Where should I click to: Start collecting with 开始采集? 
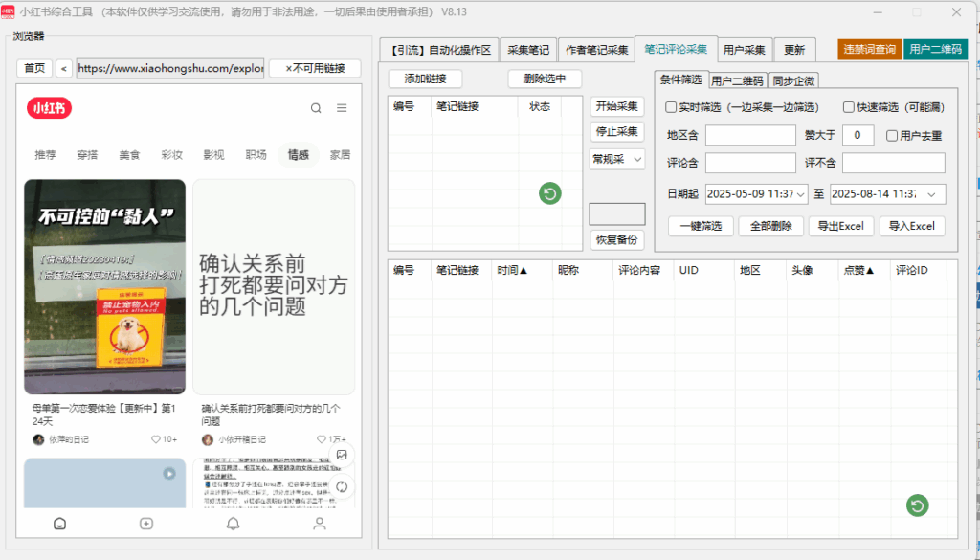coord(617,106)
